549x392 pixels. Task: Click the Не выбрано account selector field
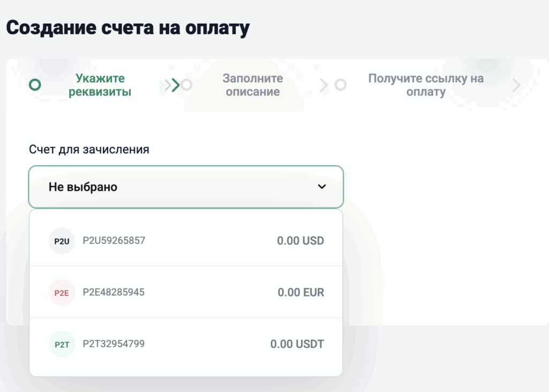point(186,187)
